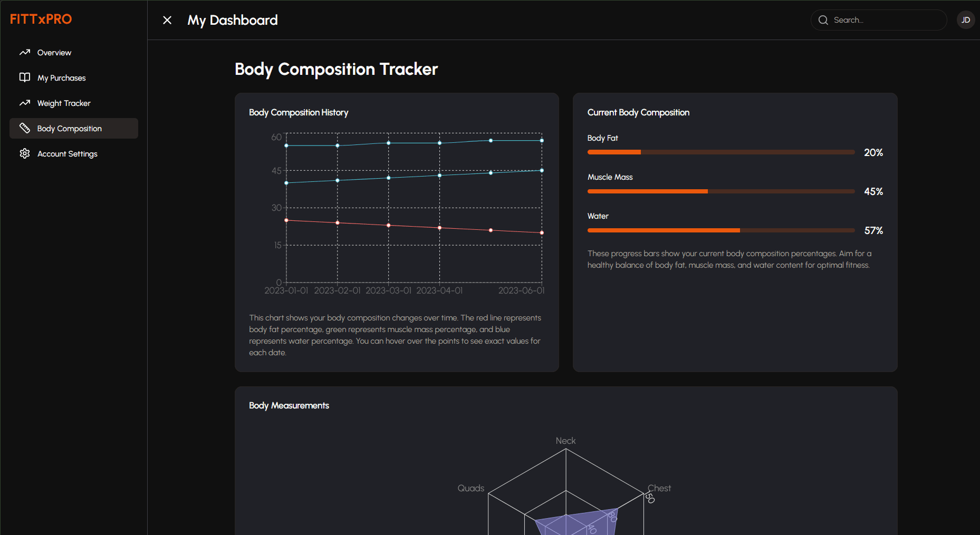This screenshot has height=535, width=980.
Task: Go to My Purchases
Action: (61, 77)
